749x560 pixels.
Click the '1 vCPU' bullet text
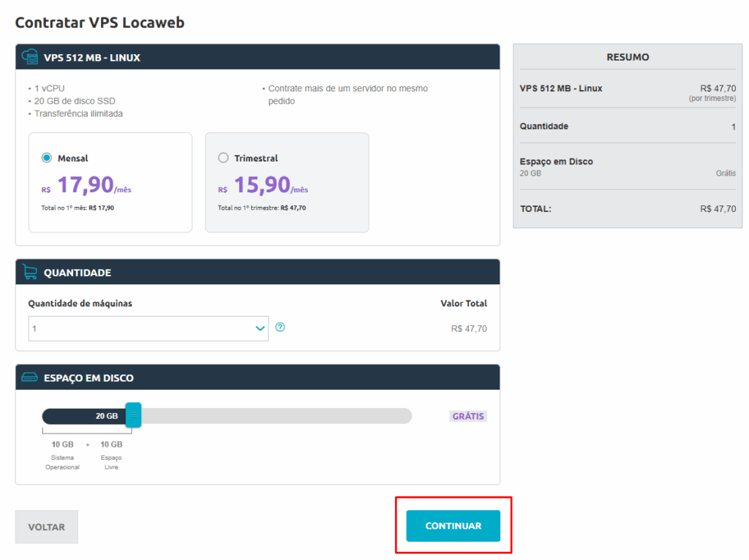tap(49, 88)
